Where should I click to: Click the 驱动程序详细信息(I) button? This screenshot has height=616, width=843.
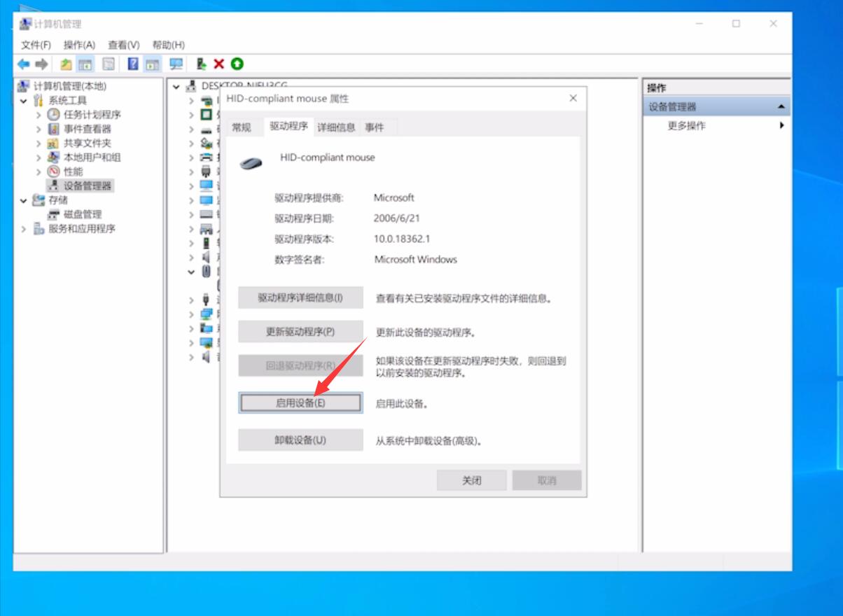click(300, 297)
